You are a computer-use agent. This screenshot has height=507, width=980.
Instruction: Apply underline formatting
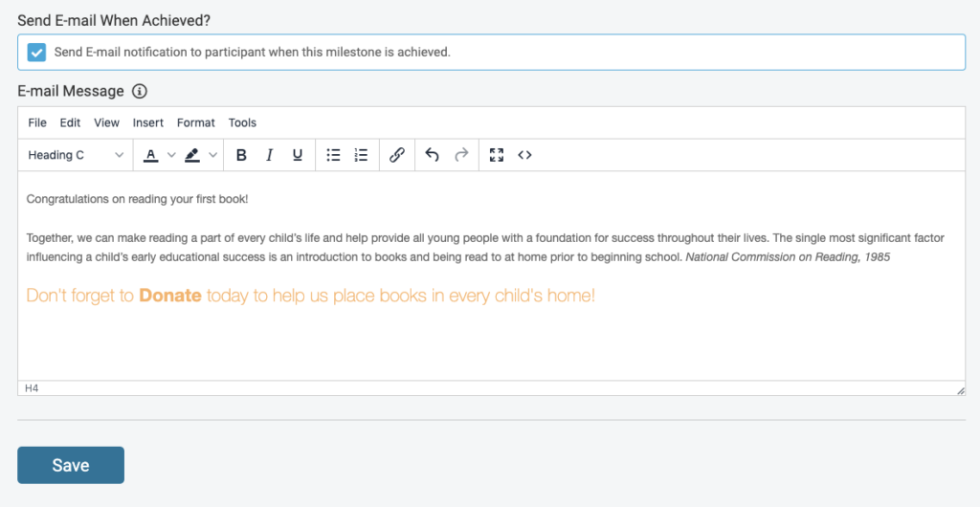tap(298, 155)
